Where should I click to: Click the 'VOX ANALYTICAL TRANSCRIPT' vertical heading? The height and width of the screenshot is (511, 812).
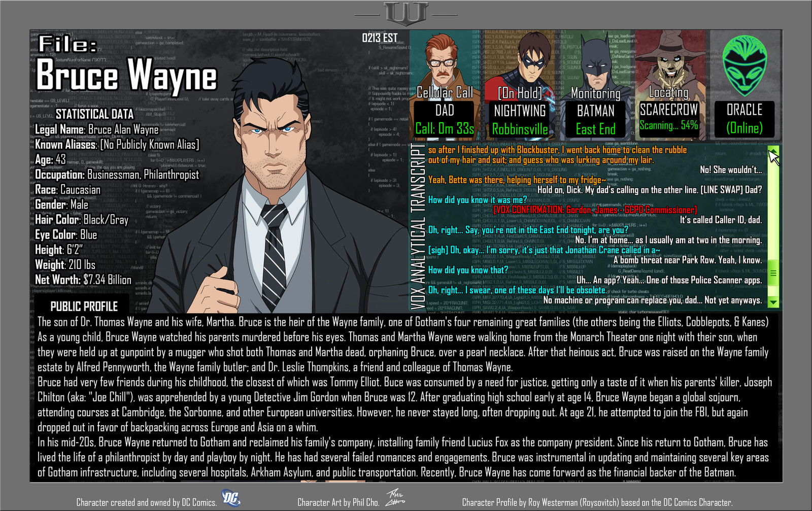pos(418,227)
